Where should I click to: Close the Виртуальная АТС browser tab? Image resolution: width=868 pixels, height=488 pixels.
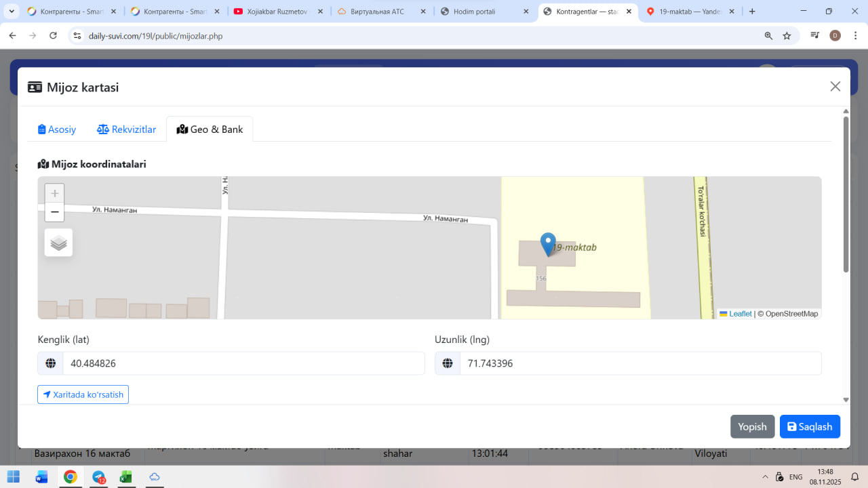tap(423, 12)
